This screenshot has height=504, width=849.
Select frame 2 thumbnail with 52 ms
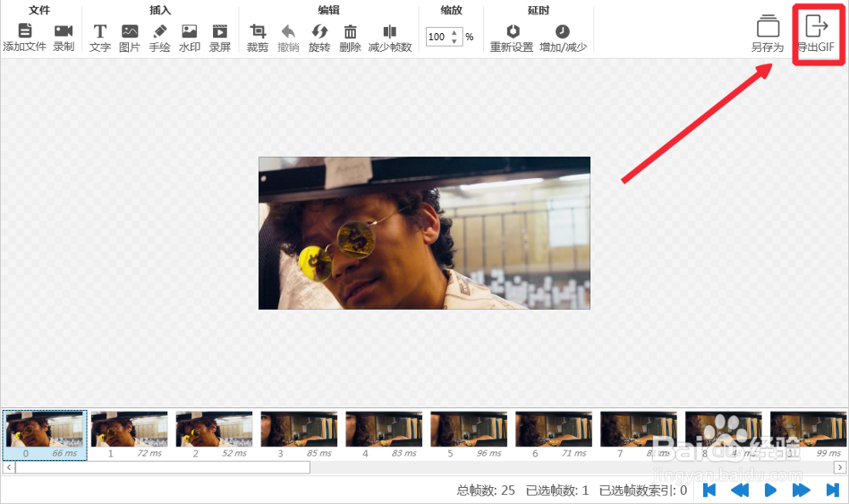pos(215,435)
